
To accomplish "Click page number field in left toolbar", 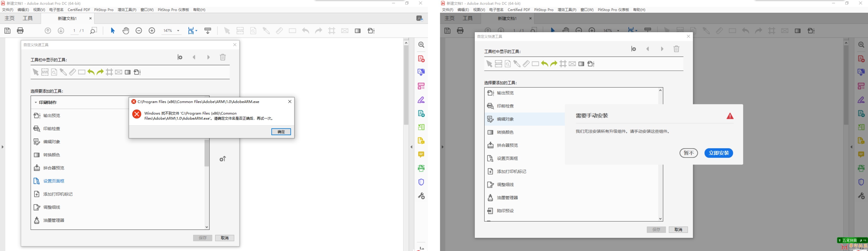I will point(74,31).
